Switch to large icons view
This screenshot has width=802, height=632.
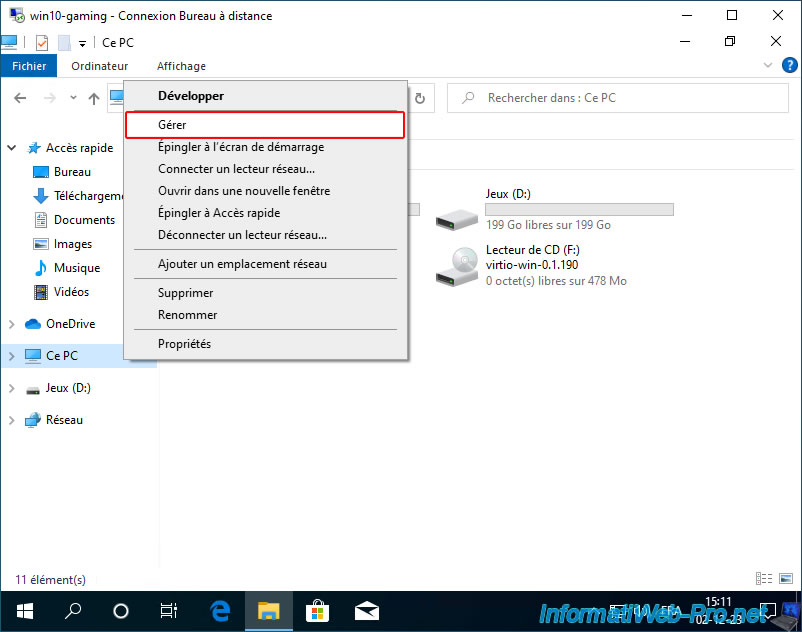(x=786, y=579)
